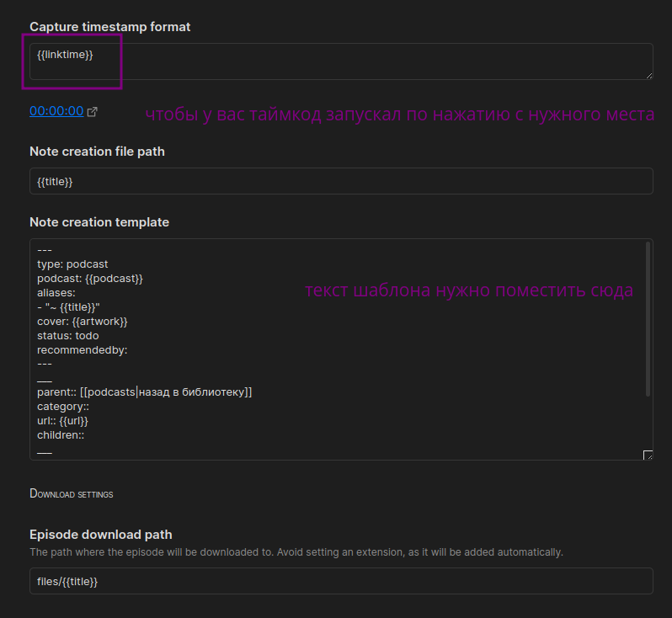Click the 'Note creation template' heading
Viewport: 672px width, 618px height.
99,222
